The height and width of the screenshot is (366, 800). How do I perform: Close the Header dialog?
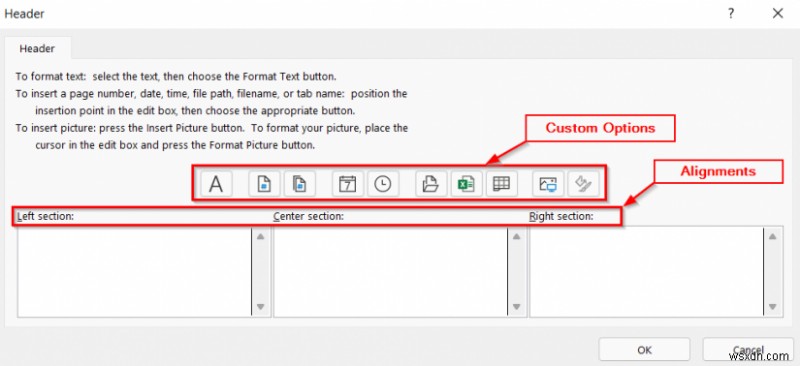coord(778,14)
